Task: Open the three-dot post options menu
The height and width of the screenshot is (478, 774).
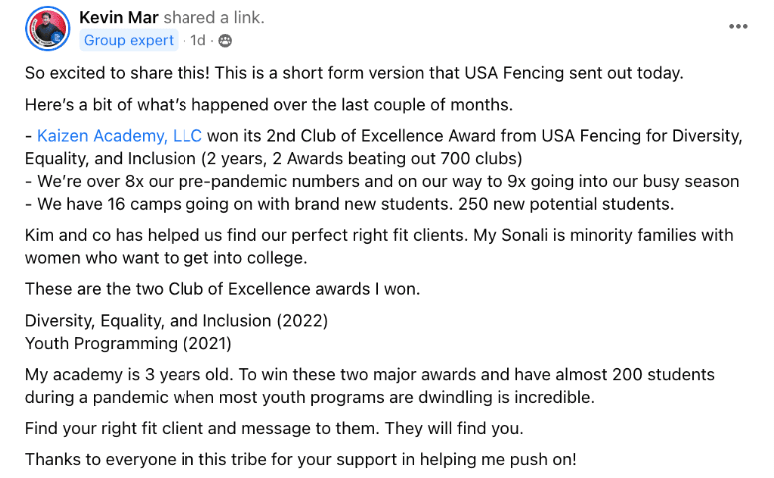Action: click(738, 27)
